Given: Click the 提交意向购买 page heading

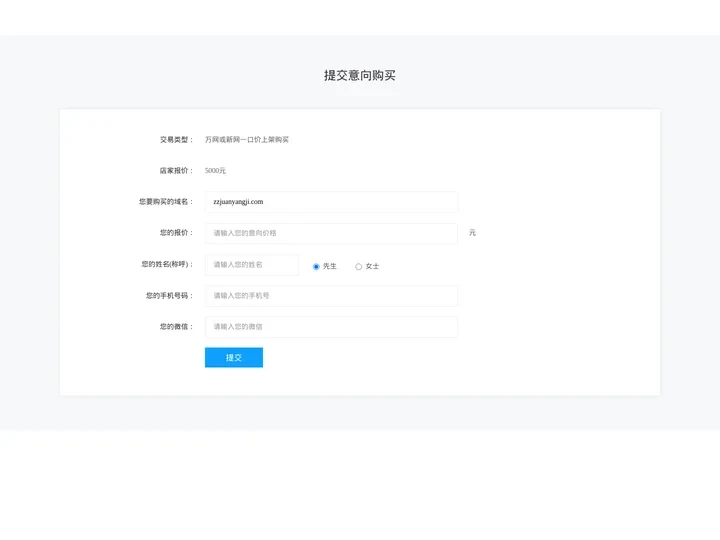Looking at the screenshot, I should coord(360,75).
